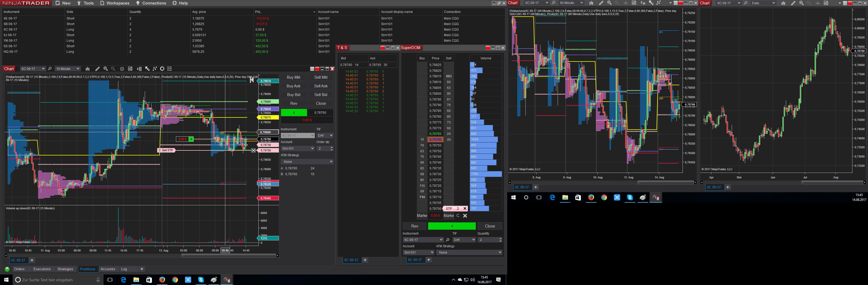Screen dimensions: 868x285
Task: Open SuperDOM ATM Strategy dropdown
Action: (469, 252)
